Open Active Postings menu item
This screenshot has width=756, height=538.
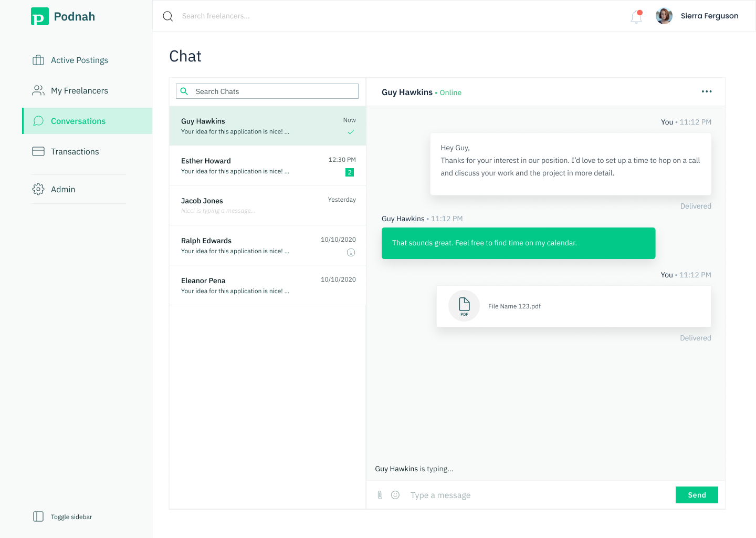[87, 60]
